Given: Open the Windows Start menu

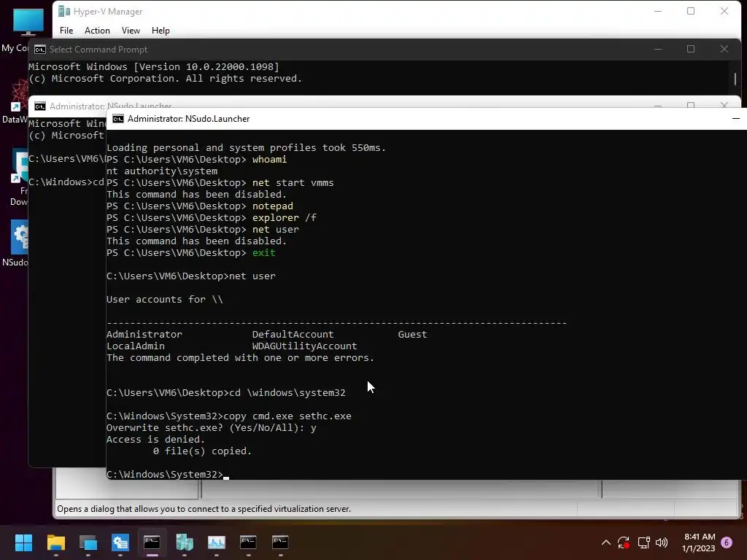Looking at the screenshot, I should pyautogui.click(x=23, y=542).
